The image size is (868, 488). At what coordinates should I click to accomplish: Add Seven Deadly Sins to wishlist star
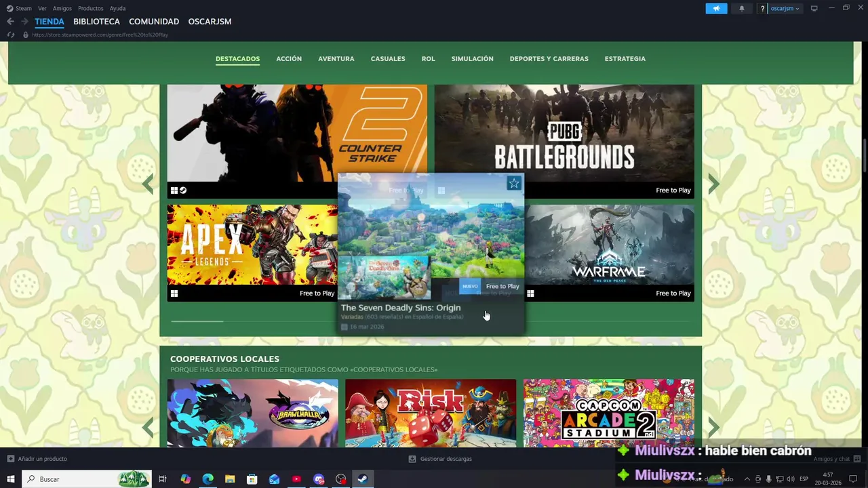coord(514,183)
